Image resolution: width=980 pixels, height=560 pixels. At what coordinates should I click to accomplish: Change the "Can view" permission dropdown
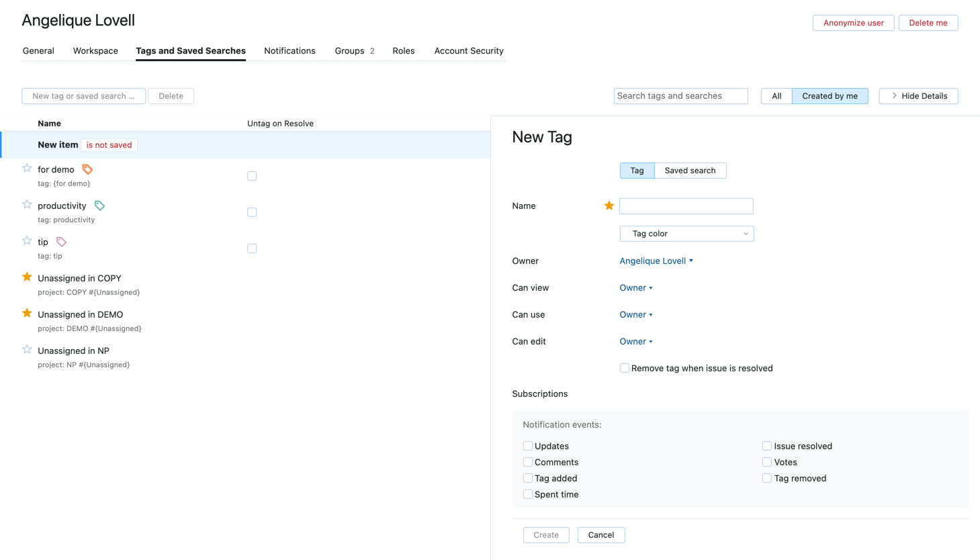click(x=635, y=287)
